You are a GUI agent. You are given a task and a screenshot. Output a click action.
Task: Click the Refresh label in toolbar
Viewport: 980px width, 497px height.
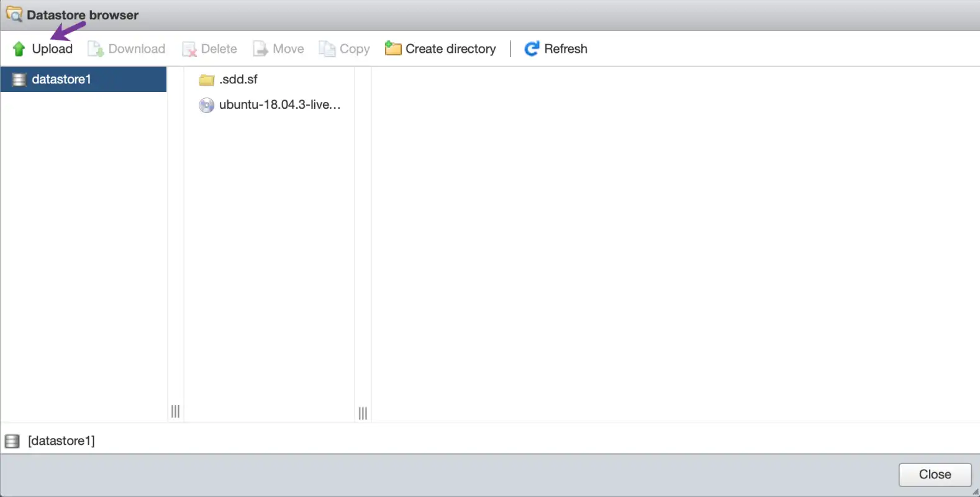tap(565, 48)
